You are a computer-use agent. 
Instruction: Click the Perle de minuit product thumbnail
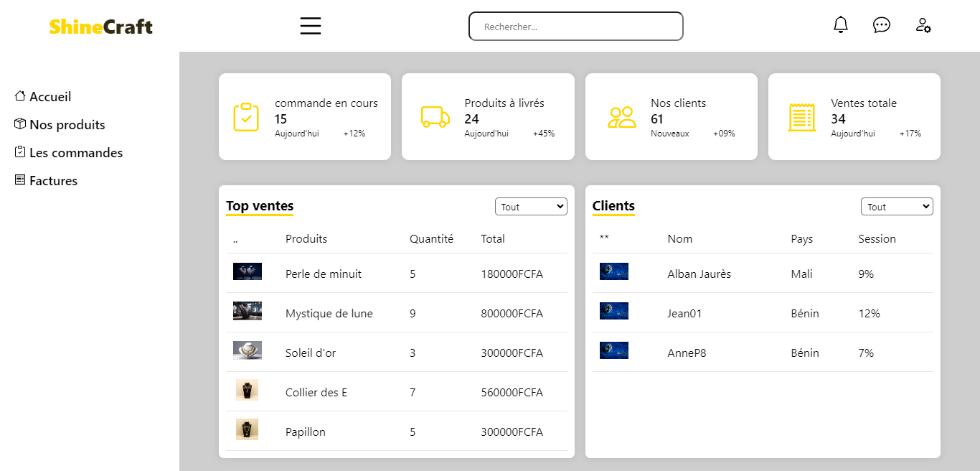point(248,271)
